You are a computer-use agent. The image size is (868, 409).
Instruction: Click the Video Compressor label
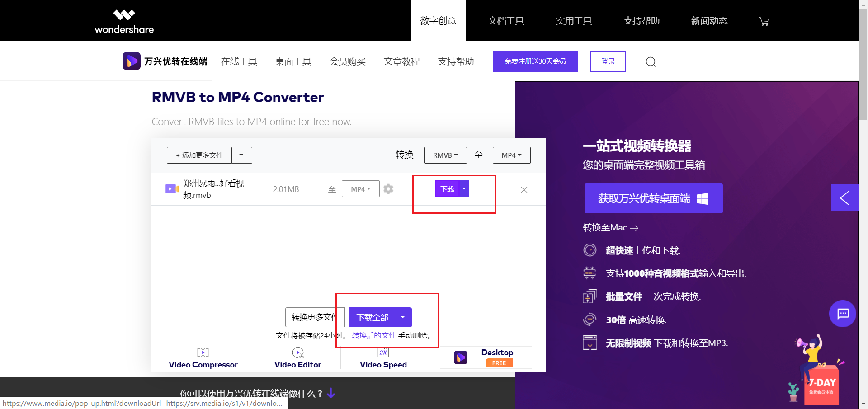coord(203,365)
